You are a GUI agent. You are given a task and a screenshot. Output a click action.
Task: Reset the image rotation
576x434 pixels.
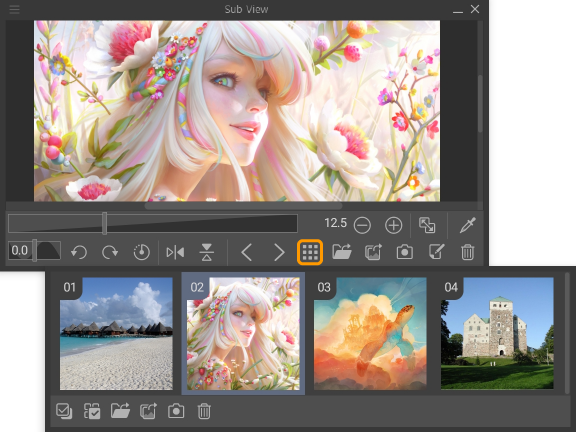click(x=142, y=252)
